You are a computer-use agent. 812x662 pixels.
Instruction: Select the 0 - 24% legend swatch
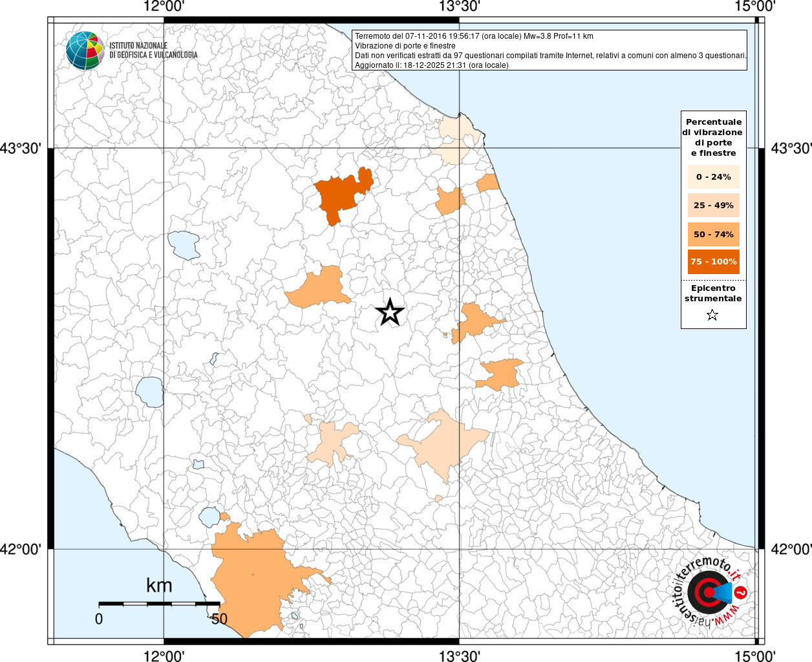click(714, 177)
